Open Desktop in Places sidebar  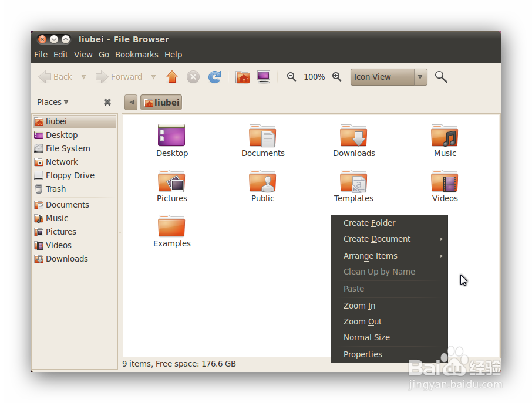pyautogui.click(x=75, y=135)
